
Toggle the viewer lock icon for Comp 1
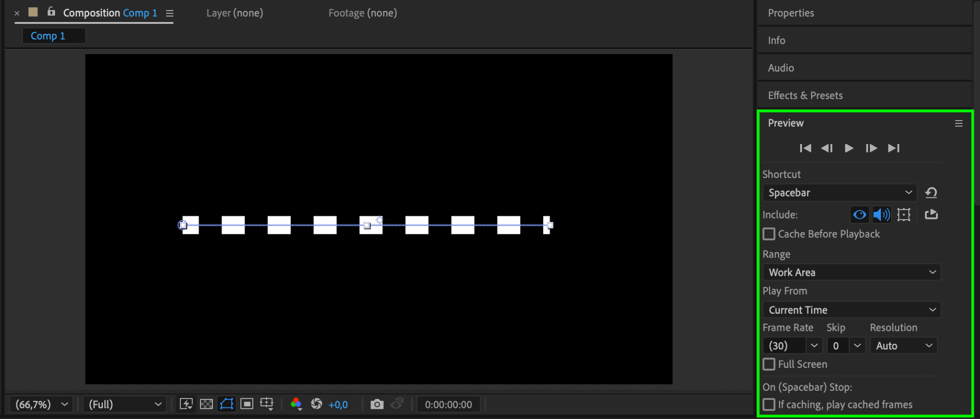click(x=51, y=11)
